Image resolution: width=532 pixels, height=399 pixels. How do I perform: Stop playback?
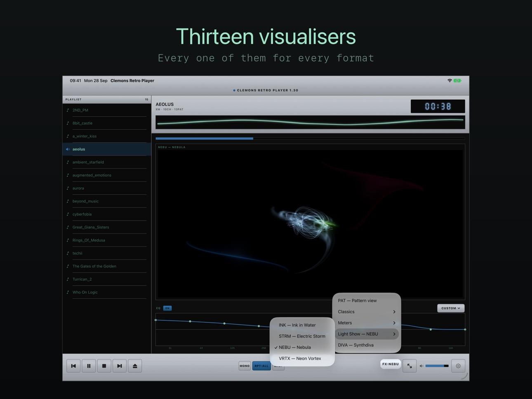tap(104, 366)
